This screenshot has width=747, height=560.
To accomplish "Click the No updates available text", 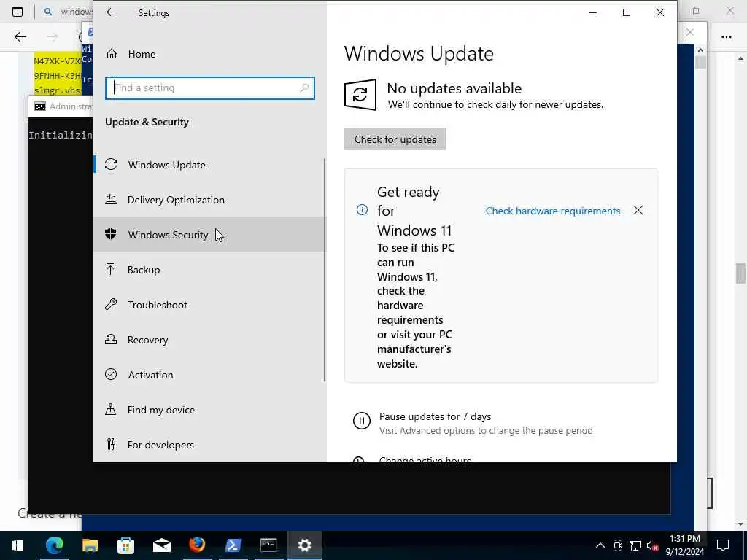I will coord(454,88).
